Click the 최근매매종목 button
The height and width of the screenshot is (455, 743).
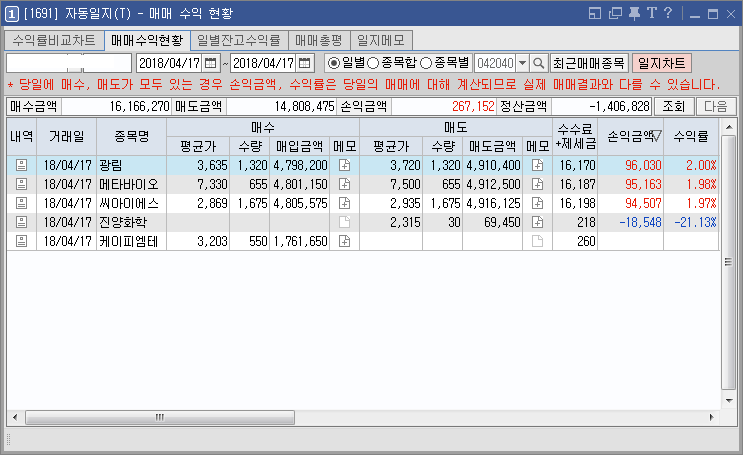(589, 63)
